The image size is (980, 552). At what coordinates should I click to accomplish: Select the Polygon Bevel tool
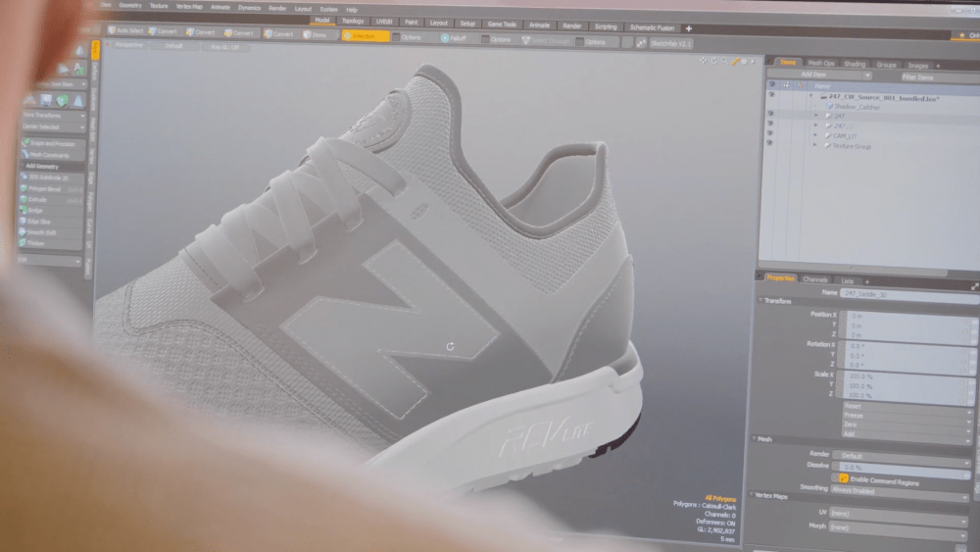click(x=51, y=189)
